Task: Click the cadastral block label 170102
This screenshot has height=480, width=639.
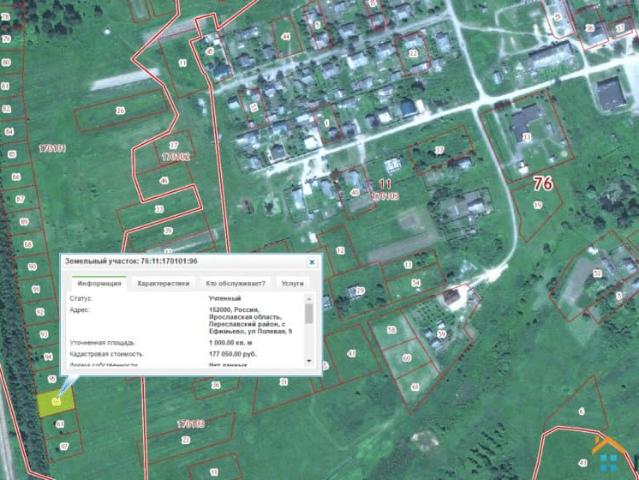Action: pyautogui.click(x=175, y=157)
